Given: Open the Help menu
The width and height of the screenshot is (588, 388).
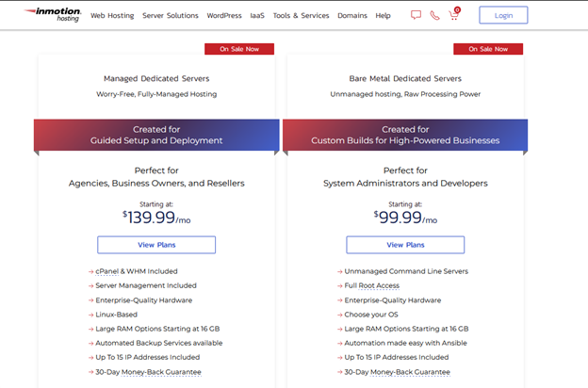Looking at the screenshot, I should pos(383,15).
